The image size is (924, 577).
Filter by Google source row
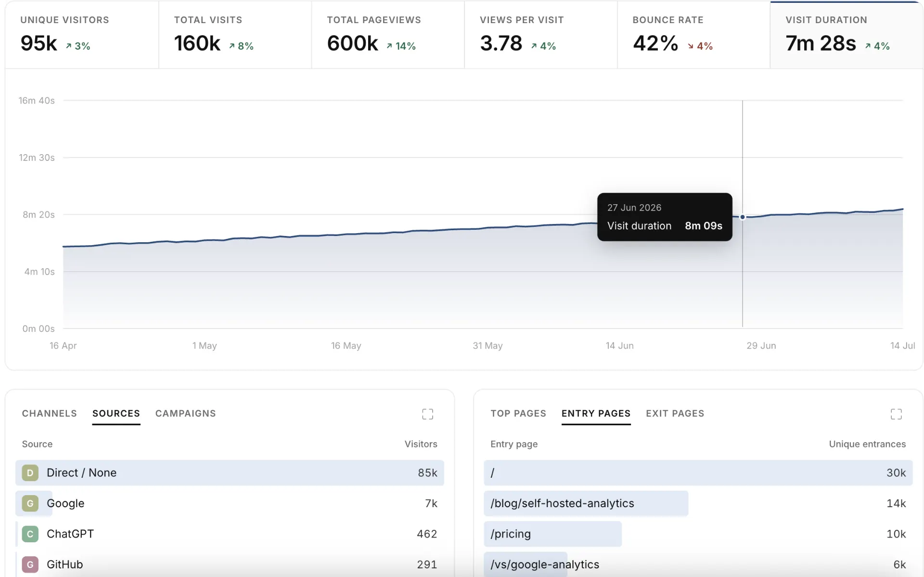click(x=230, y=503)
